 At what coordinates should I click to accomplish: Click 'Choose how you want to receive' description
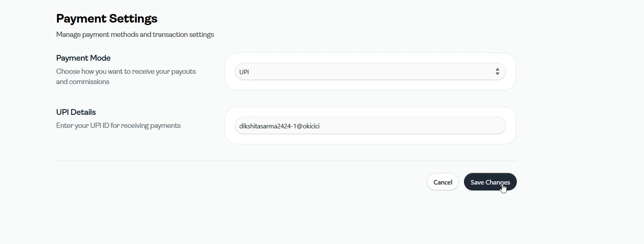[126, 76]
